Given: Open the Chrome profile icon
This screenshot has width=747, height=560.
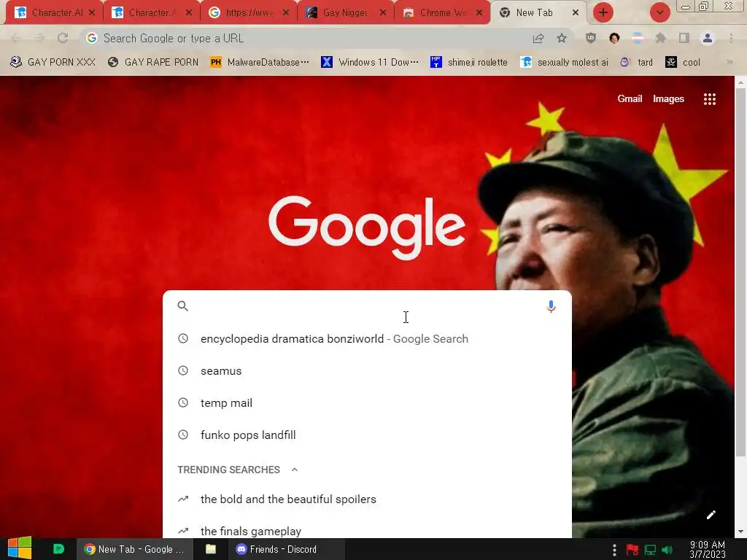Looking at the screenshot, I should point(708,38).
